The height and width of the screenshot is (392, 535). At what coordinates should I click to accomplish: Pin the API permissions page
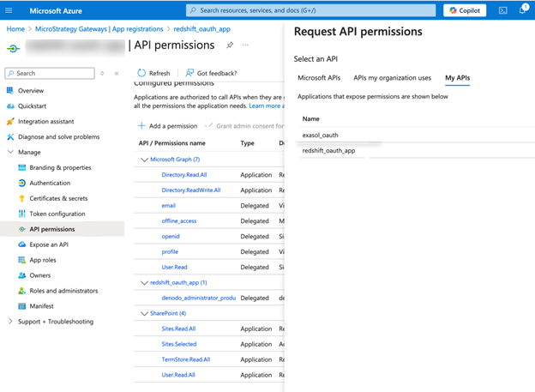229,45
